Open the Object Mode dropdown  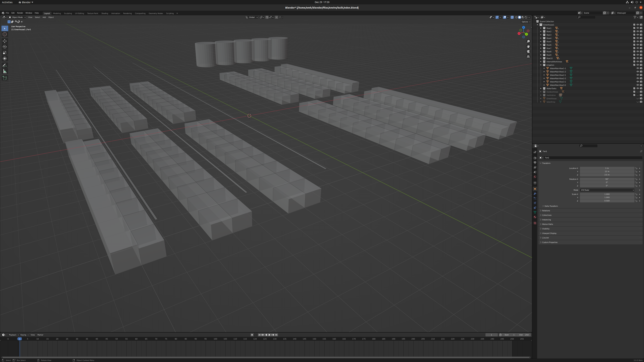point(17,17)
